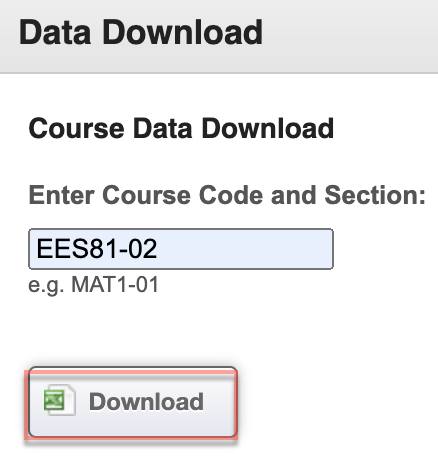
Task: Click the 'Enter Course Code and Section:' label
Action: (x=227, y=195)
